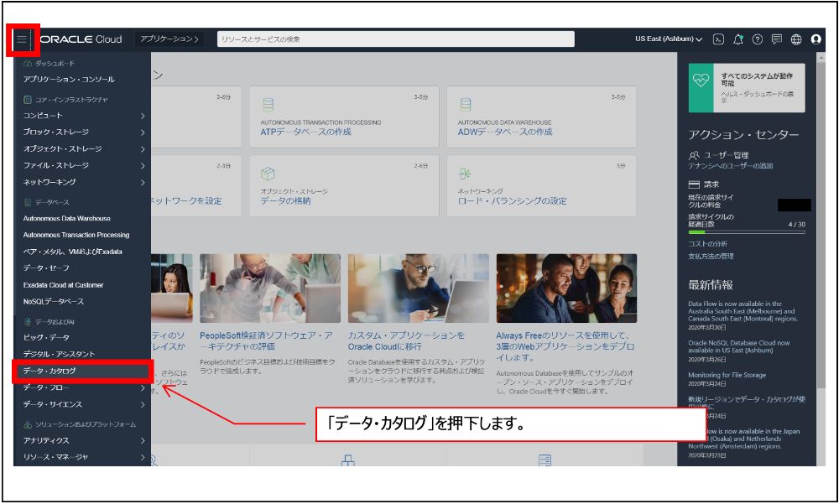
Task: Open Data Flow Australia regions news item
Action: click(x=743, y=311)
